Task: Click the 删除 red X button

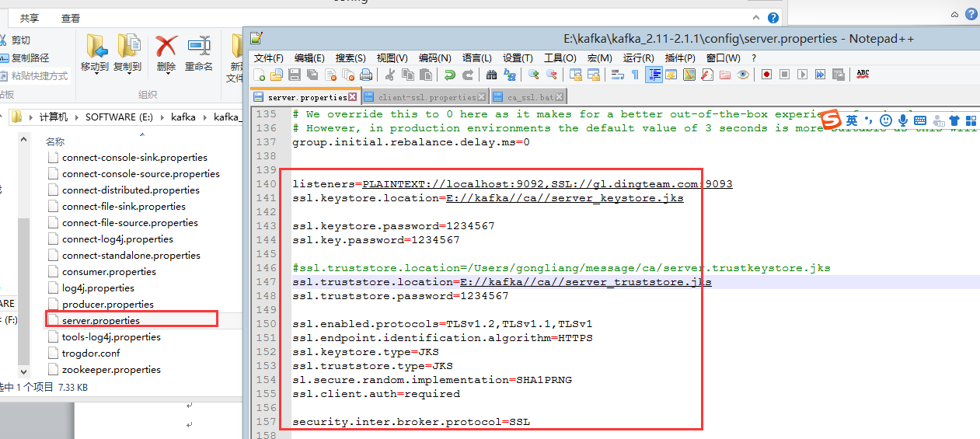Action: (166, 53)
